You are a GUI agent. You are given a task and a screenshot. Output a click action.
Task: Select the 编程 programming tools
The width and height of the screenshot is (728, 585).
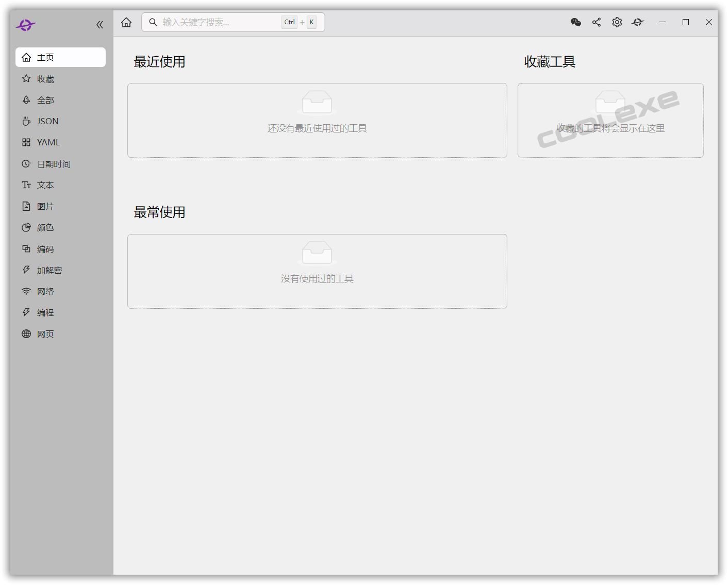45,312
